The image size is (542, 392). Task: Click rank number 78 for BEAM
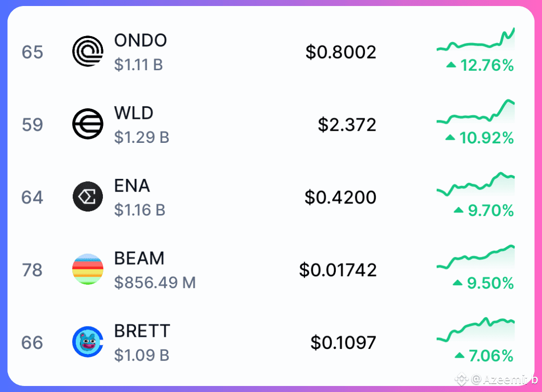pos(32,270)
